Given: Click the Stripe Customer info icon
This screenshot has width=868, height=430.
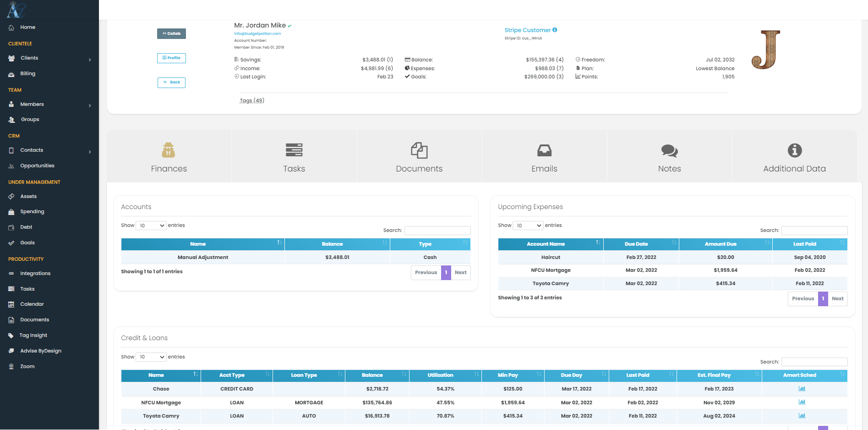Looking at the screenshot, I should pyautogui.click(x=555, y=29).
